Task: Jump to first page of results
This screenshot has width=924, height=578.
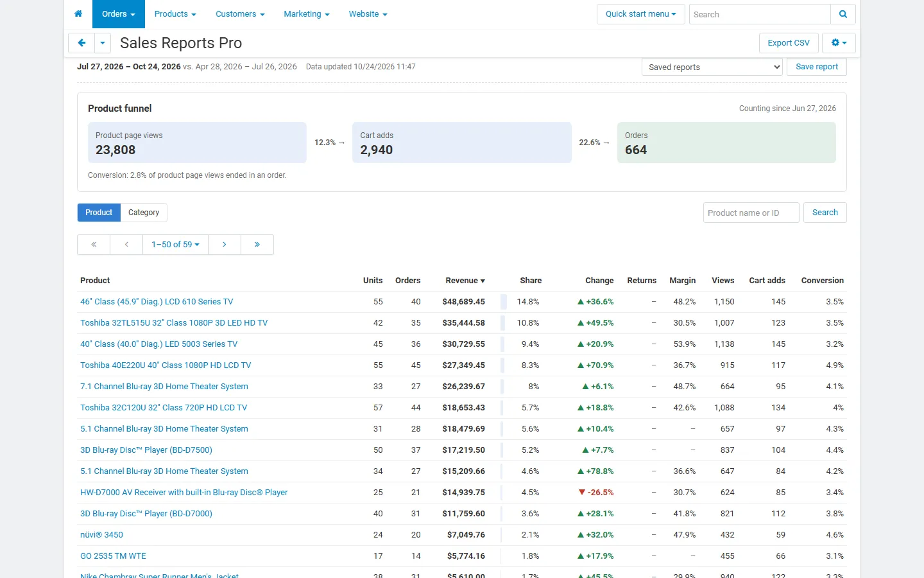Action: [94, 245]
